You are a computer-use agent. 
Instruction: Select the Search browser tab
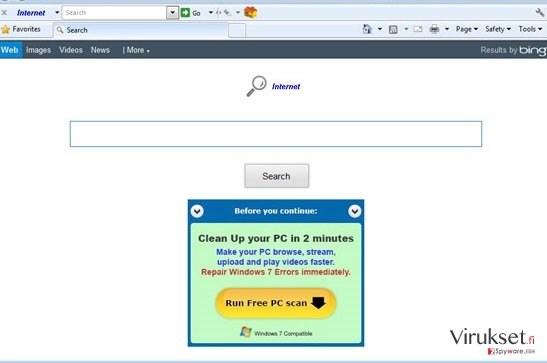tap(141, 30)
